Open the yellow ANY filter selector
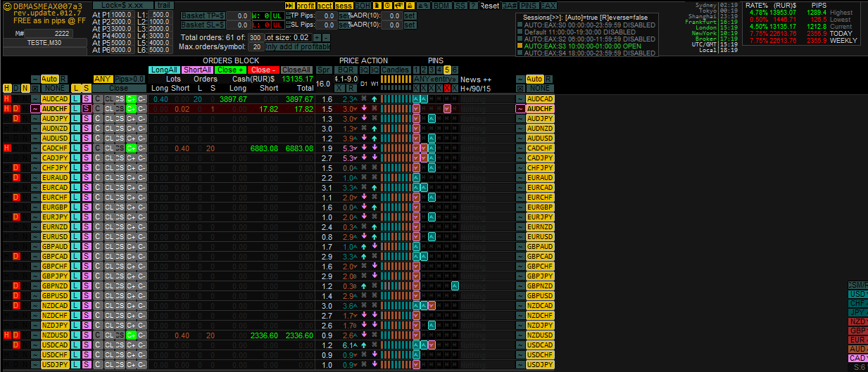The height and width of the screenshot is (372, 868). tap(103, 79)
